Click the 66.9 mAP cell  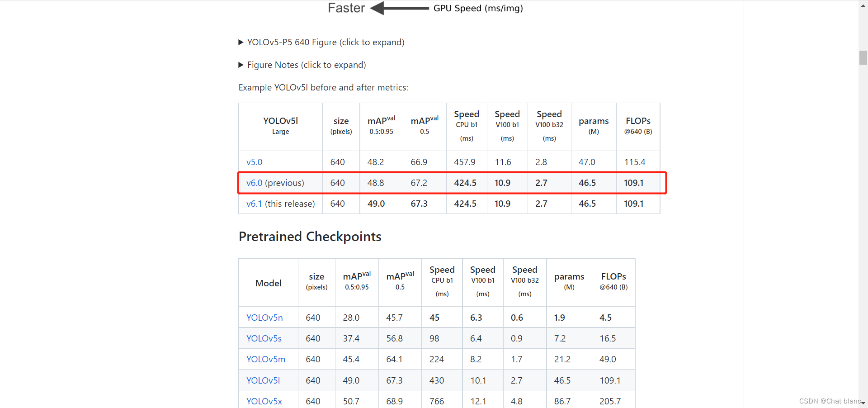[x=425, y=162]
